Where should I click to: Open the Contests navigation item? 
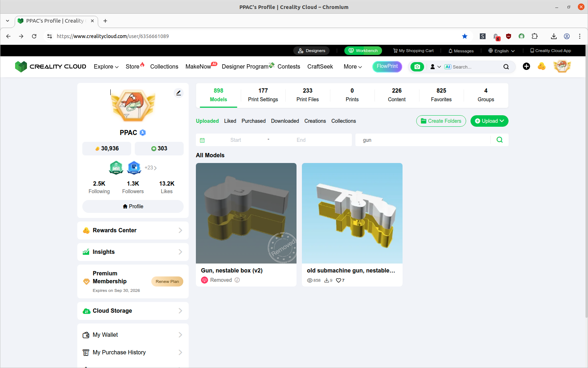pyautogui.click(x=289, y=67)
